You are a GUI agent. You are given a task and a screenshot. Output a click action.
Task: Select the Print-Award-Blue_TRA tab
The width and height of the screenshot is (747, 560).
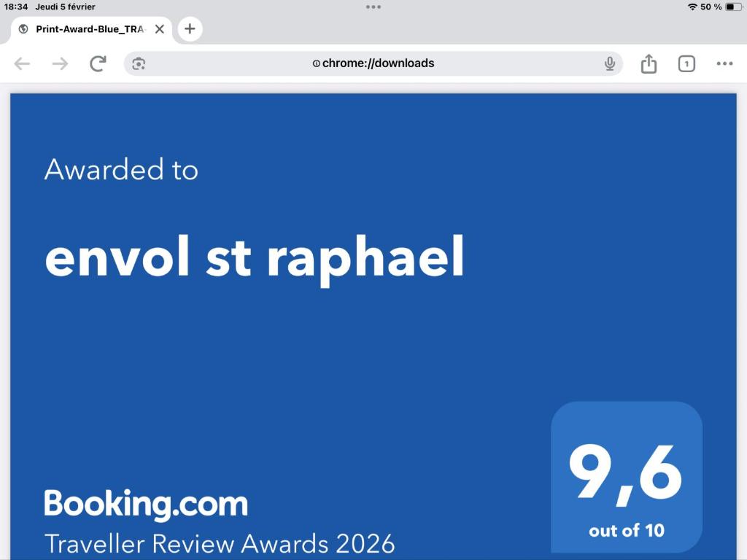(x=91, y=29)
